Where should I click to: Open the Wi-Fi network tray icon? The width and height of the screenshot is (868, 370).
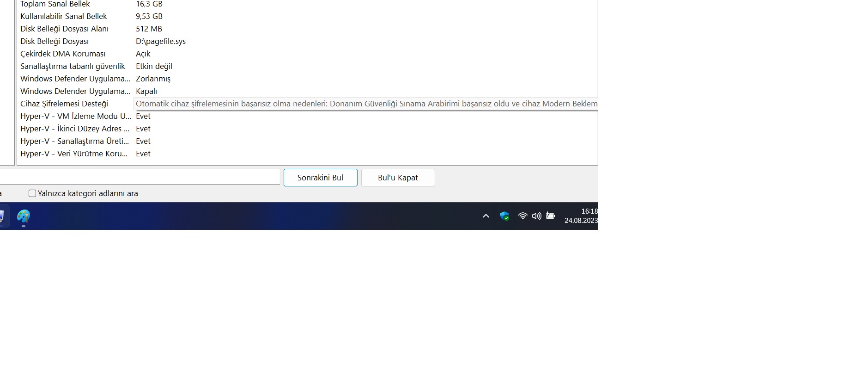(x=522, y=216)
